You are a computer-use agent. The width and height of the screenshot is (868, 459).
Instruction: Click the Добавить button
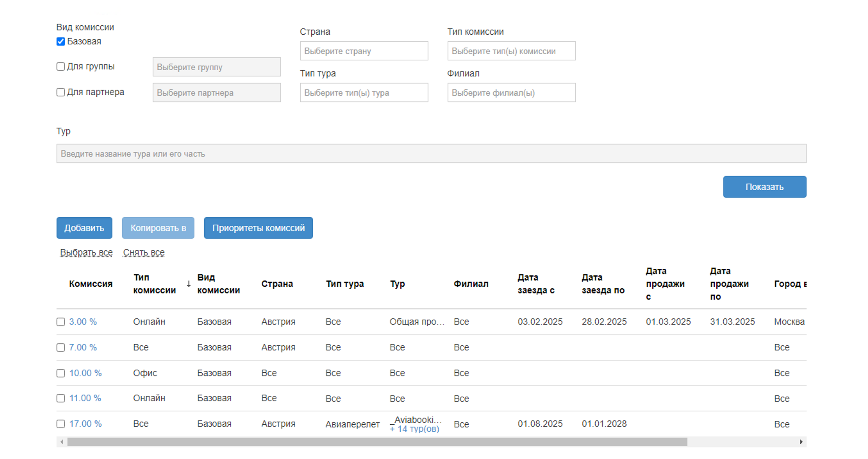[84, 228]
